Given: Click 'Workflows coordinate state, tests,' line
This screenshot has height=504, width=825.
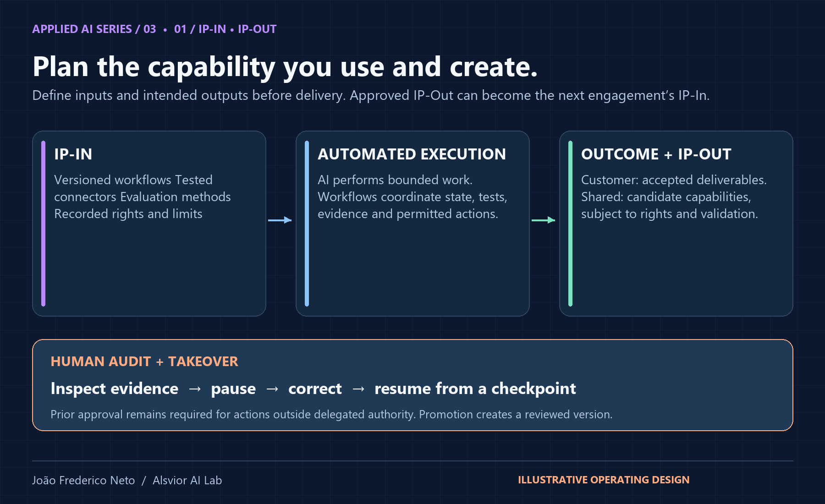Looking at the screenshot, I should coord(412,197).
